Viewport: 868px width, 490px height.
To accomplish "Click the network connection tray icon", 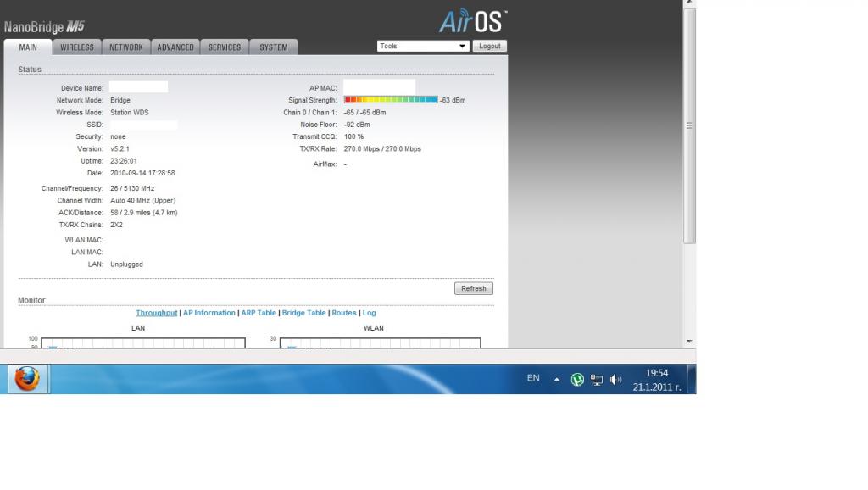I will pos(597,380).
